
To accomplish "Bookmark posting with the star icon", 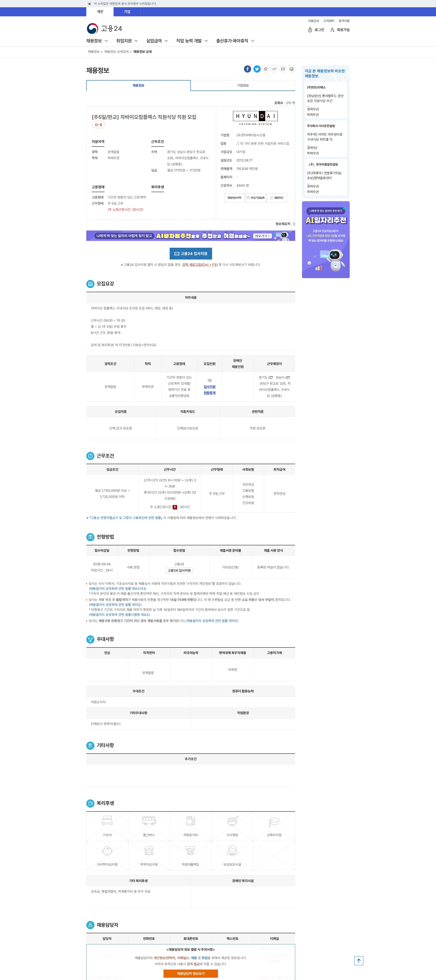I will 266,69.
